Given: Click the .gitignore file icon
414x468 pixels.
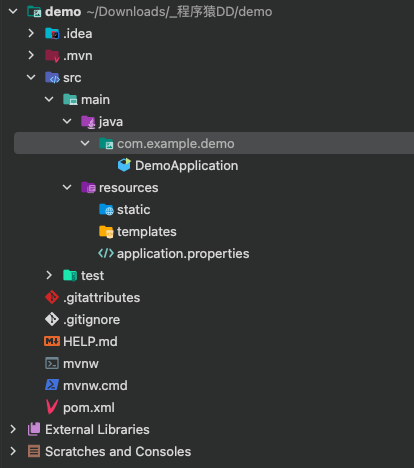Looking at the screenshot, I should (x=52, y=319).
